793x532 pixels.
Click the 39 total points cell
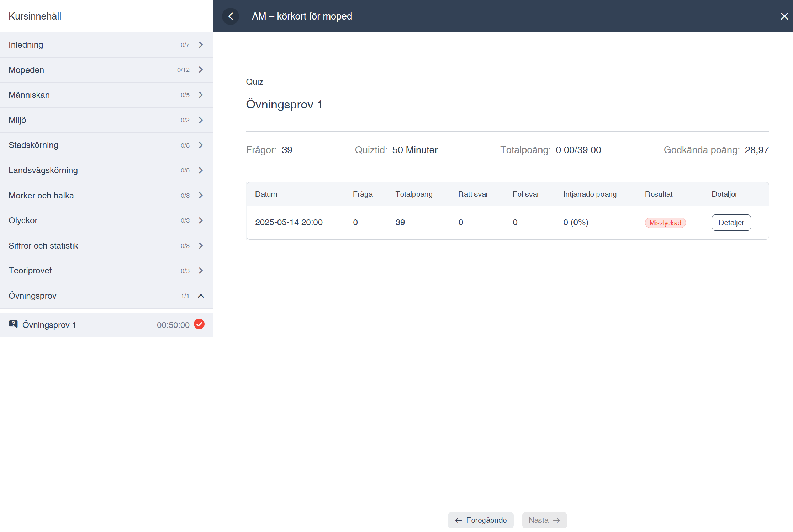pyautogui.click(x=400, y=222)
